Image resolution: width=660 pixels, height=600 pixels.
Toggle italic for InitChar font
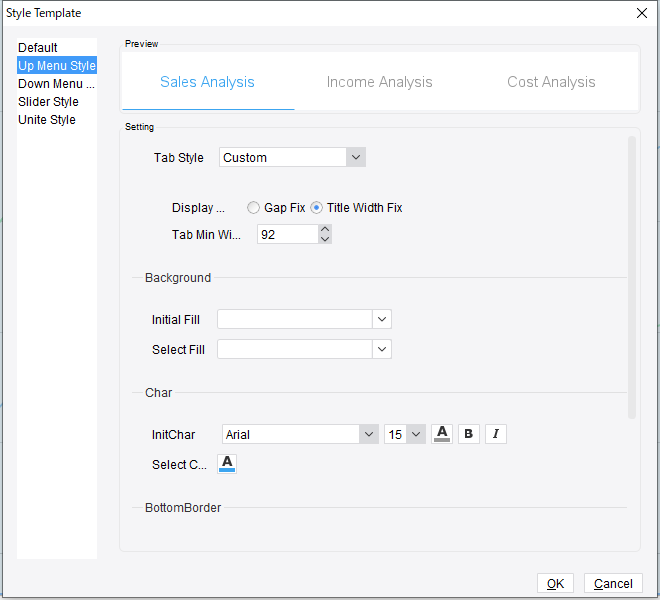(495, 434)
